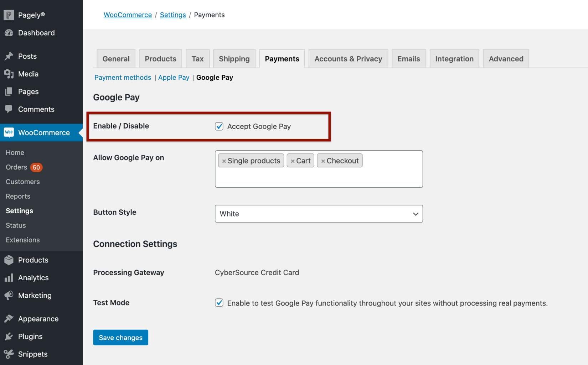Disable Test Mode checkbox
Image resolution: width=588 pixels, height=365 pixels.
tap(219, 303)
